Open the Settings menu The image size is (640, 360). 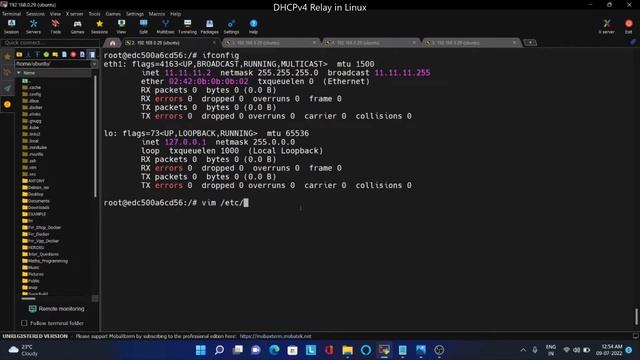pyautogui.click(x=135, y=14)
